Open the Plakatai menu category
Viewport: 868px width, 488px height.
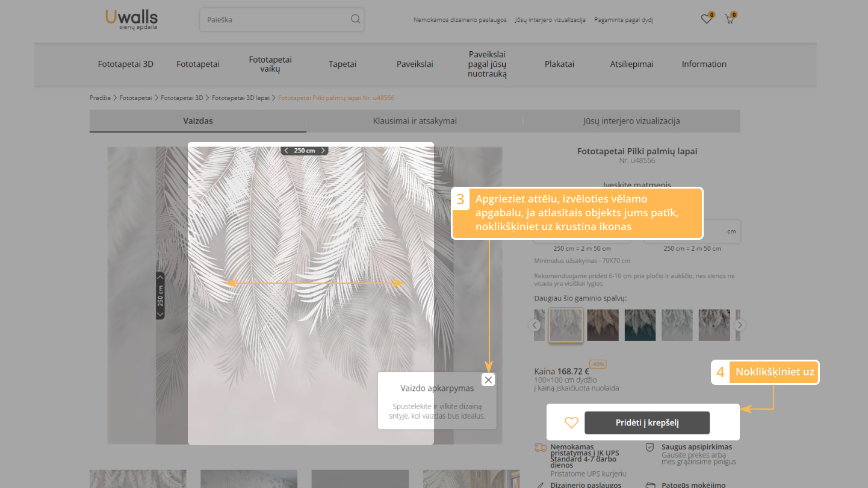coord(559,64)
